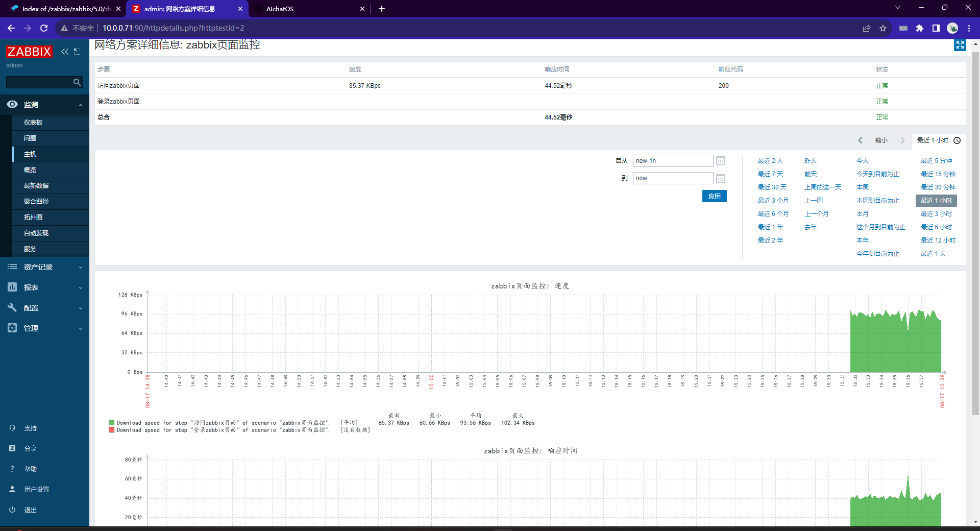
Task: Reload the page in browser
Action: tap(44, 28)
